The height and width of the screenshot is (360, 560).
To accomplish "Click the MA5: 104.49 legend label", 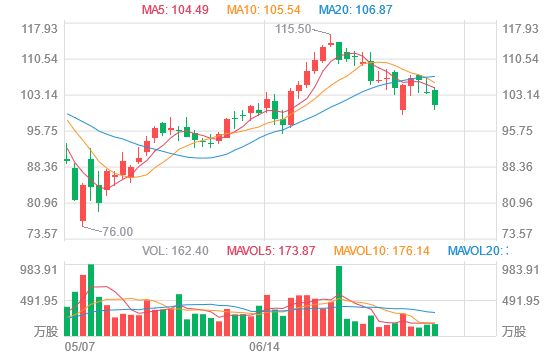I will tap(175, 10).
